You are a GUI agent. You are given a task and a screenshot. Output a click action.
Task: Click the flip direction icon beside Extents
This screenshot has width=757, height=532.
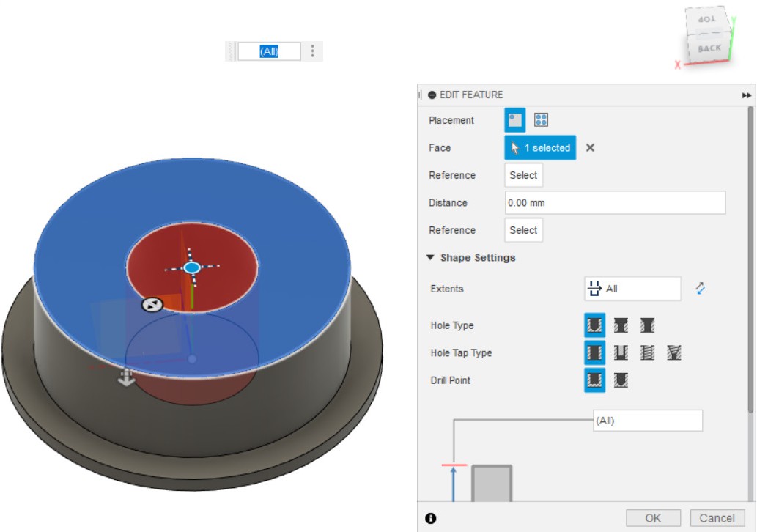[x=700, y=289]
